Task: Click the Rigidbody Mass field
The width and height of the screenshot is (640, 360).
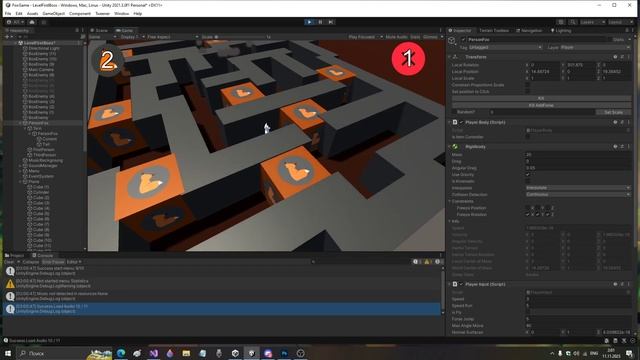Action: pos(578,155)
